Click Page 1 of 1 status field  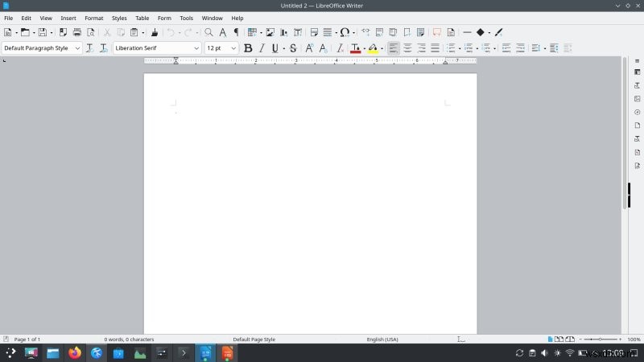pos(27,339)
